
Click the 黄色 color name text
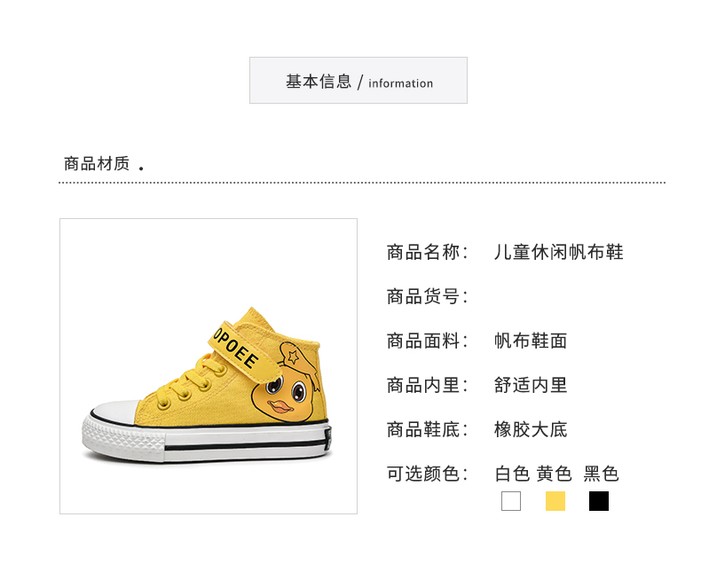click(x=555, y=474)
